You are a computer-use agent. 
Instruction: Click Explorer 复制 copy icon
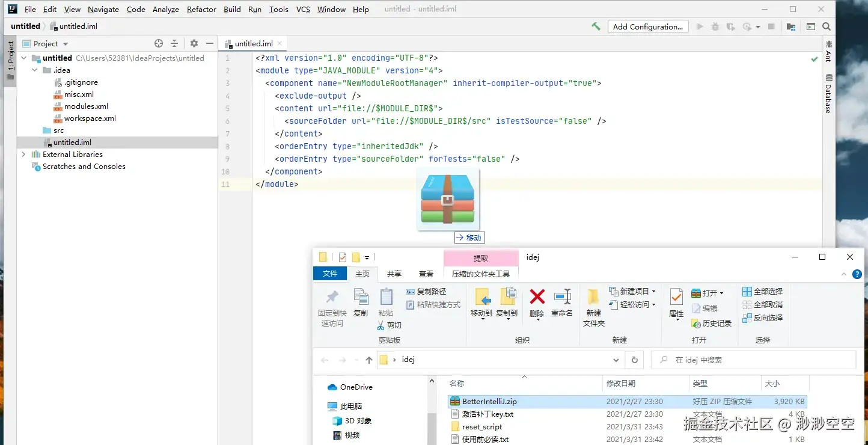coord(361,302)
